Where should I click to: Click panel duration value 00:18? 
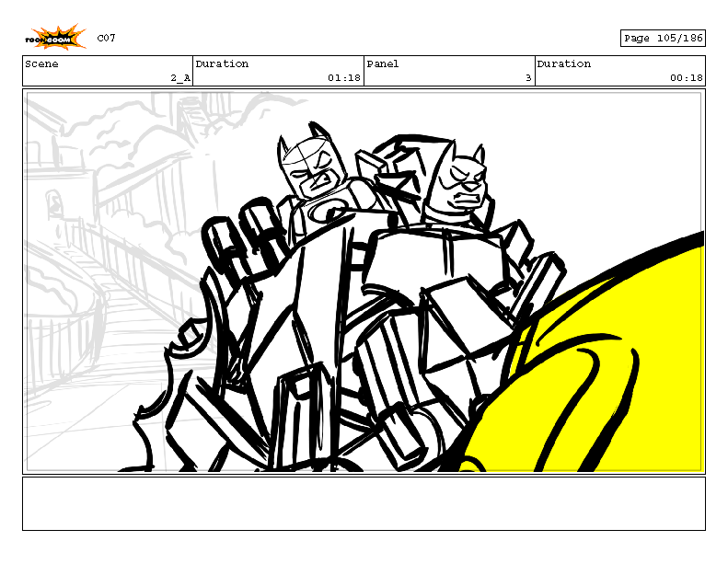pos(687,78)
